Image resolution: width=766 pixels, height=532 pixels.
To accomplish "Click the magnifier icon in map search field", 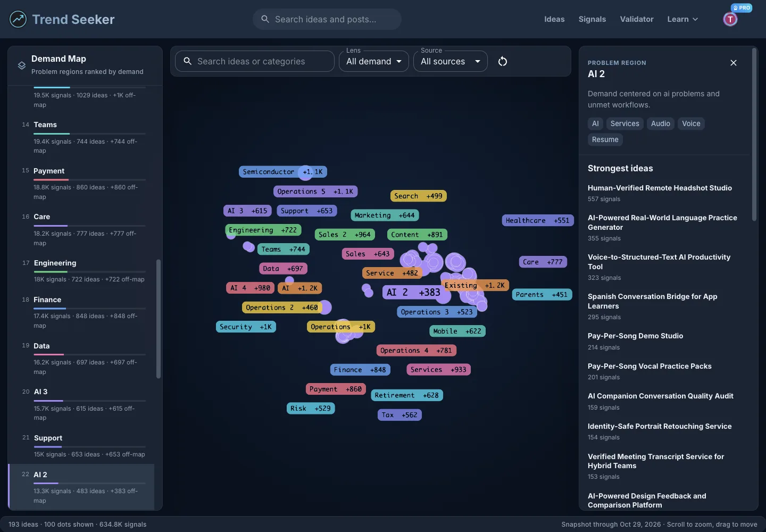I will click(x=188, y=61).
